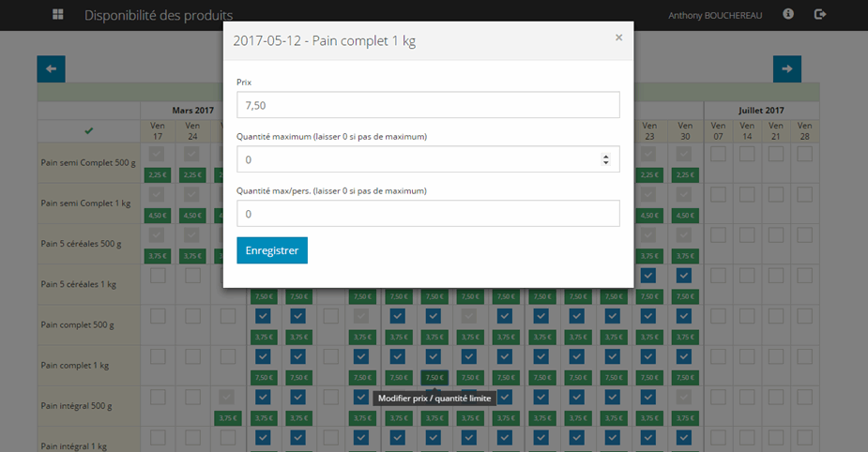This screenshot has height=452, width=868.
Task: Click 2,25 € price badge under Ven 17
Action: point(158,174)
